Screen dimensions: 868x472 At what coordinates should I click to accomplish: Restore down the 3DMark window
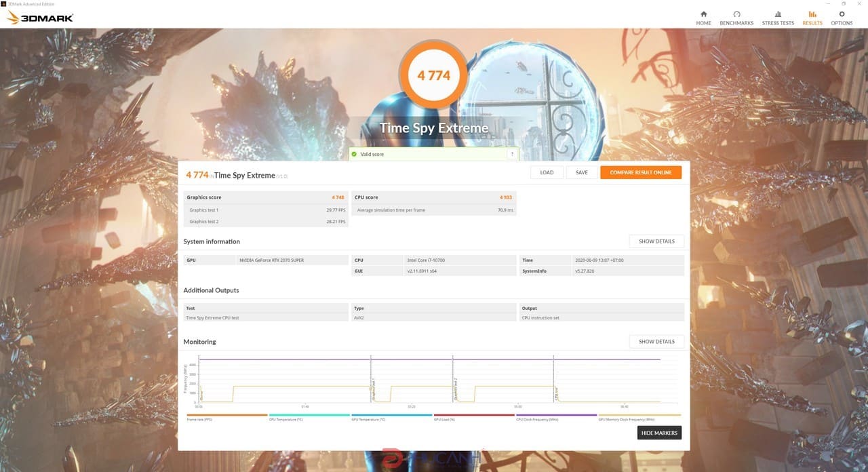click(x=843, y=3)
